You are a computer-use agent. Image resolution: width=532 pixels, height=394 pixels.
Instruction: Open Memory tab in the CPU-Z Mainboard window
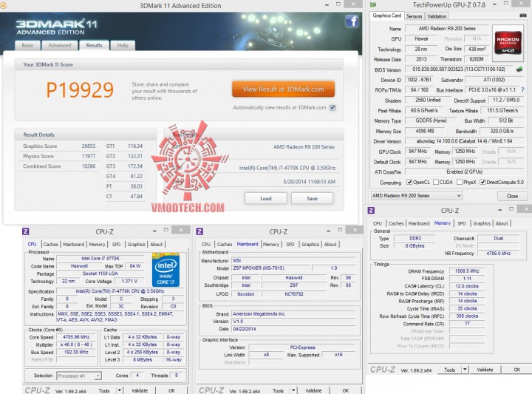coord(270,245)
